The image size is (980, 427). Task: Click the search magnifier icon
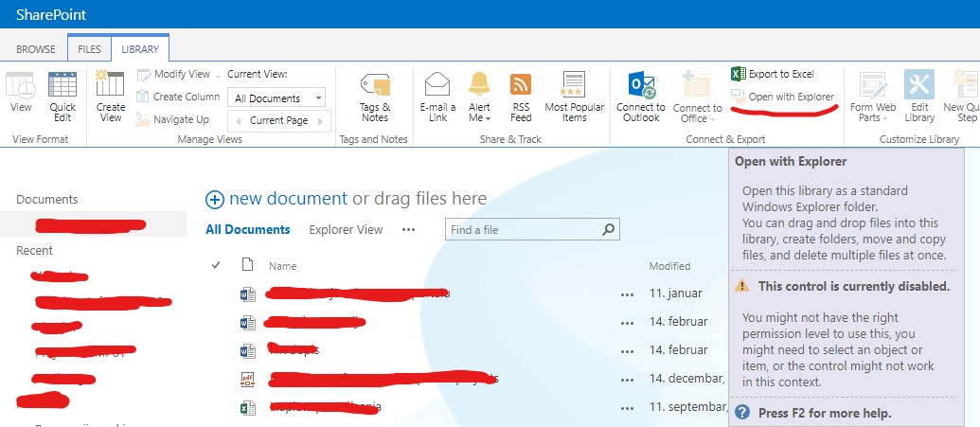(x=608, y=229)
